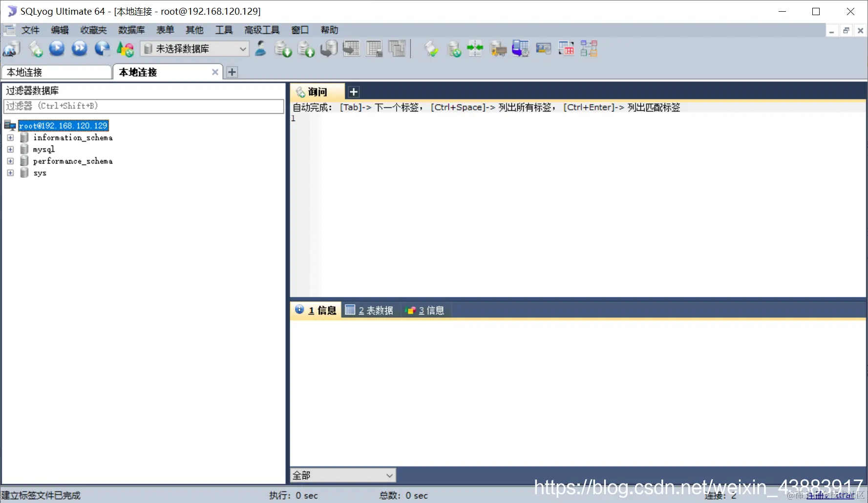Expand the mysql database node
This screenshot has width=868, height=503.
pyautogui.click(x=10, y=149)
